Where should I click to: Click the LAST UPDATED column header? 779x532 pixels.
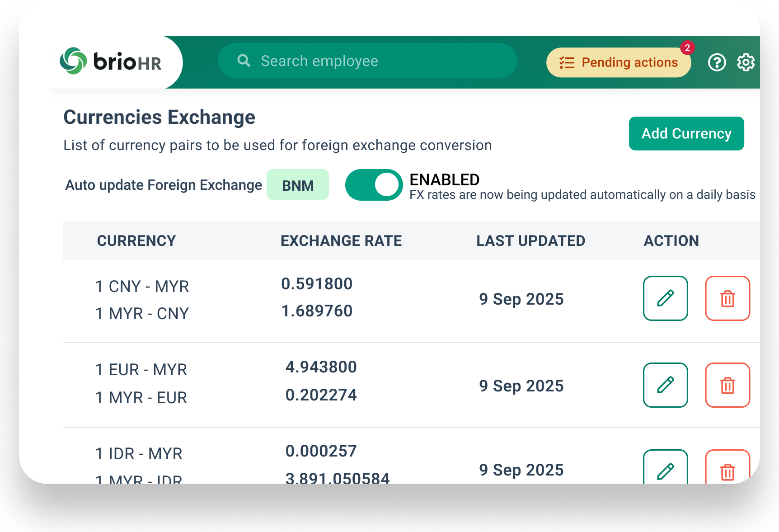point(530,241)
